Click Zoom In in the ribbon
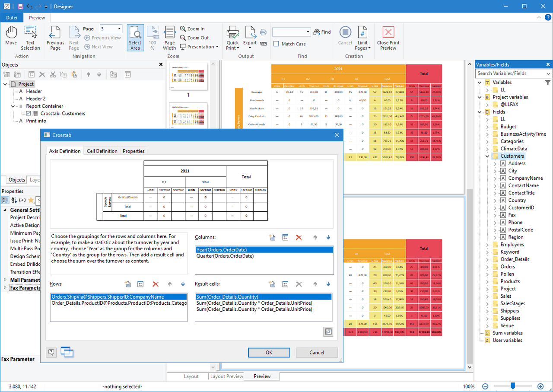Screen dimensions: 553x392 (192, 29)
